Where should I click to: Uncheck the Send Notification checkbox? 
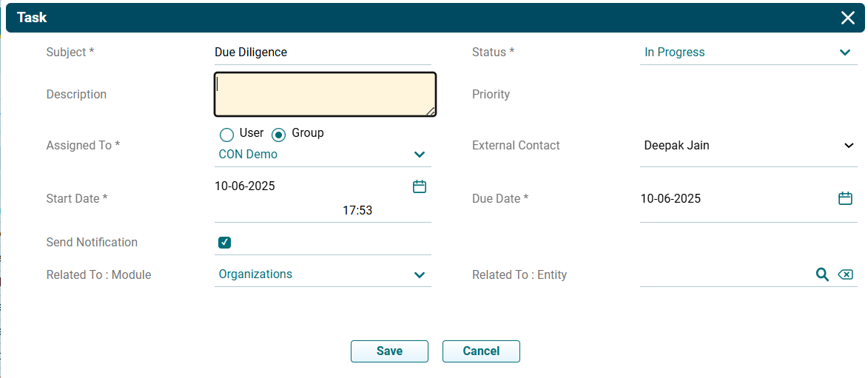(x=225, y=243)
